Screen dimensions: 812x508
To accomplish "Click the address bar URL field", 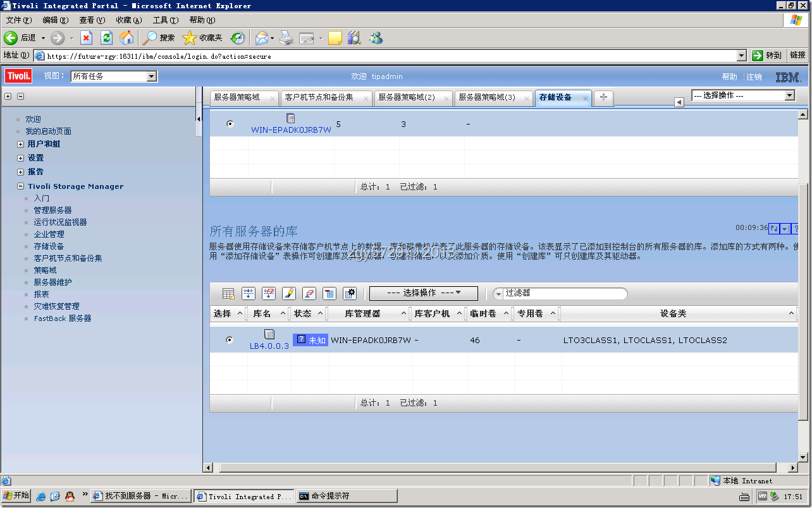I will 390,56.
